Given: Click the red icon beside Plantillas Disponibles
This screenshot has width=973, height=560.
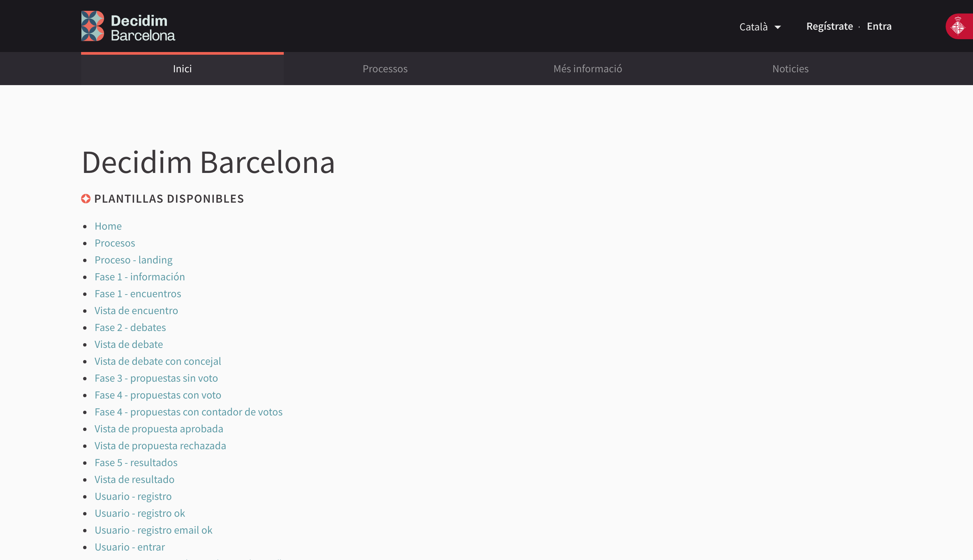Looking at the screenshot, I should pos(86,199).
